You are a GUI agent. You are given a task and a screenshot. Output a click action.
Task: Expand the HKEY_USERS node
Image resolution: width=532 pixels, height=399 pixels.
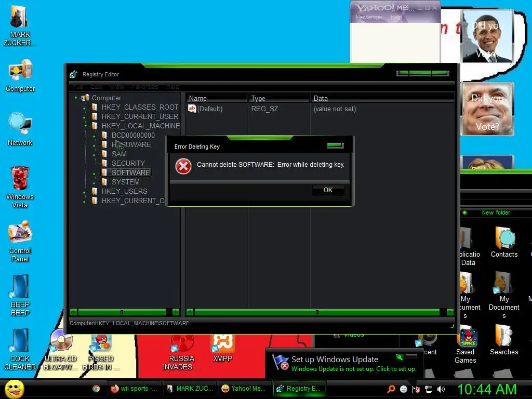(85, 192)
